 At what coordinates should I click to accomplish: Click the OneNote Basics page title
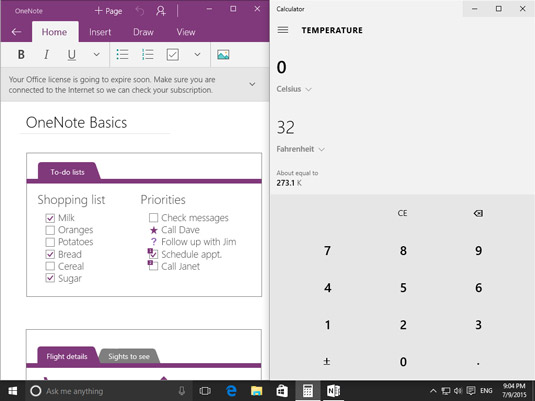[x=76, y=123]
